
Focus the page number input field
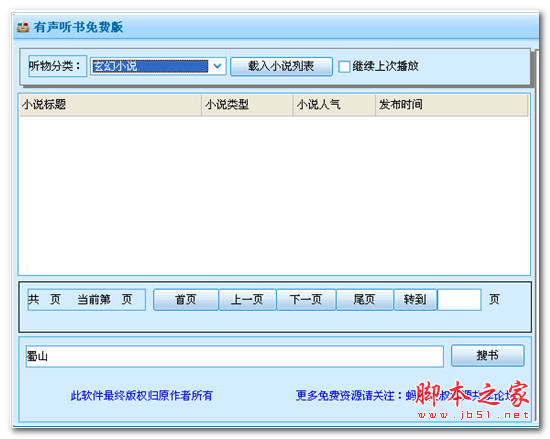tap(459, 300)
